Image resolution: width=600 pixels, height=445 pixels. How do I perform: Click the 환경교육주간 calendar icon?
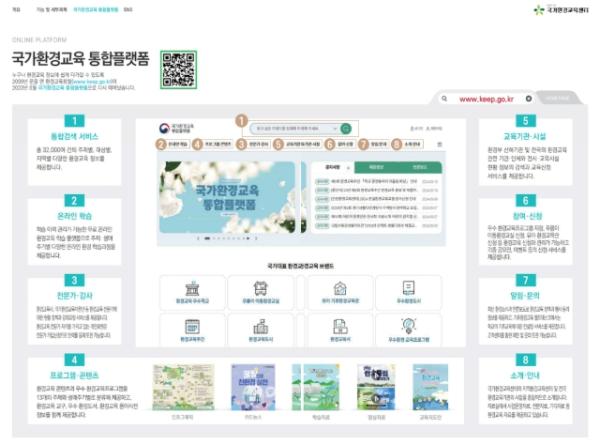pos(192,328)
